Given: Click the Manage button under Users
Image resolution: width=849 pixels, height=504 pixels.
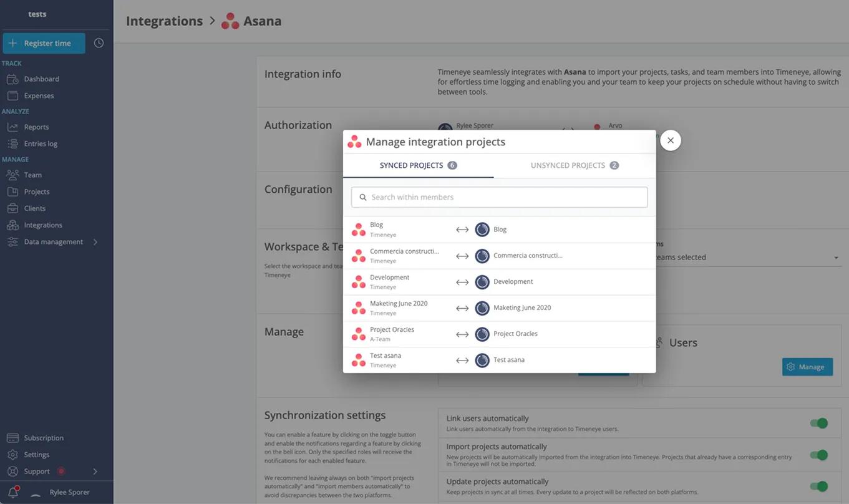Looking at the screenshot, I should tap(807, 367).
